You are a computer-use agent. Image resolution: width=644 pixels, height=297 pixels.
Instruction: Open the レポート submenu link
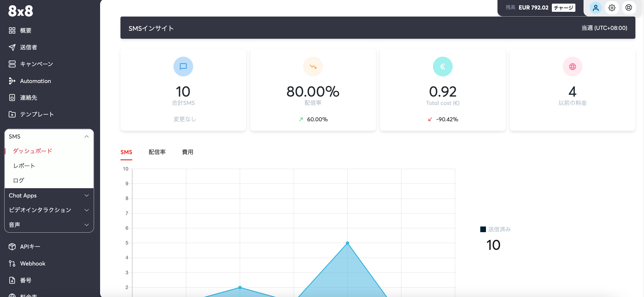point(24,166)
